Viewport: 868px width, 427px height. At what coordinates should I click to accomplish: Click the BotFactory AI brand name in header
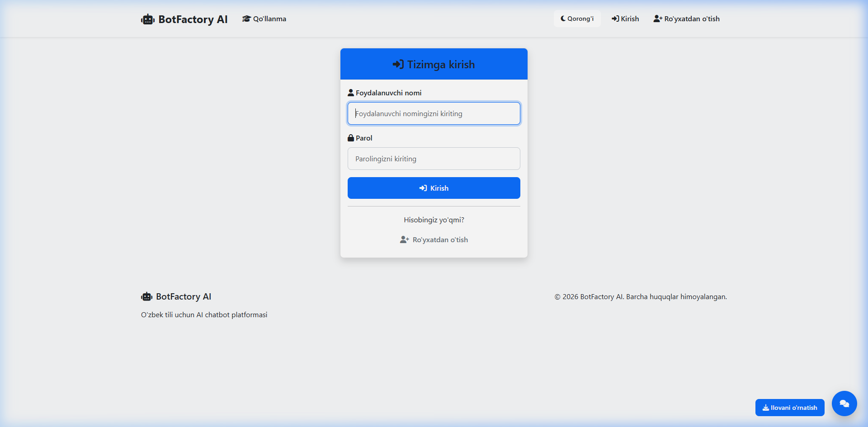point(193,19)
